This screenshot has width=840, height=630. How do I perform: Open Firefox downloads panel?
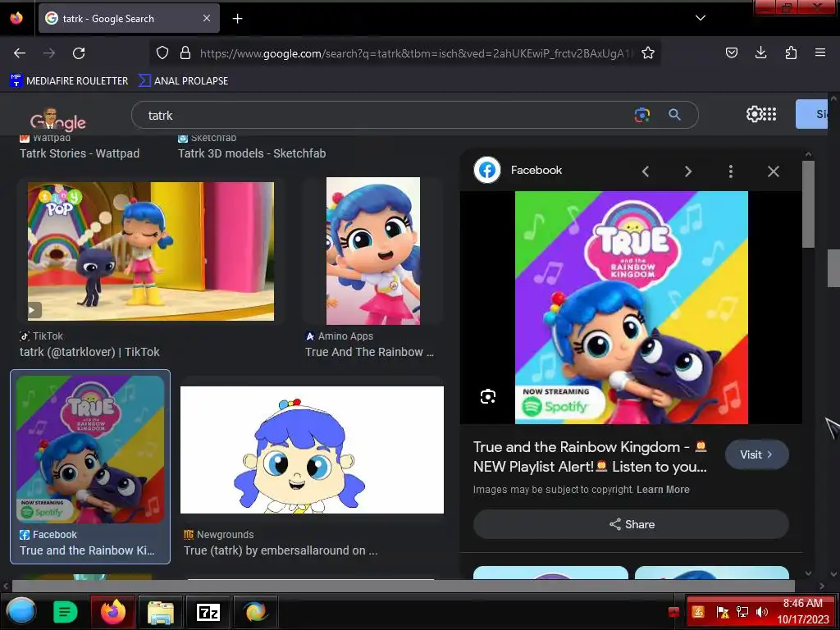[x=760, y=52]
